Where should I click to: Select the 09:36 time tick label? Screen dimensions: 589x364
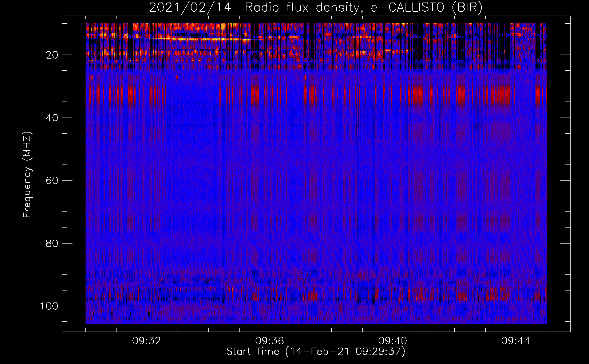click(270, 341)
